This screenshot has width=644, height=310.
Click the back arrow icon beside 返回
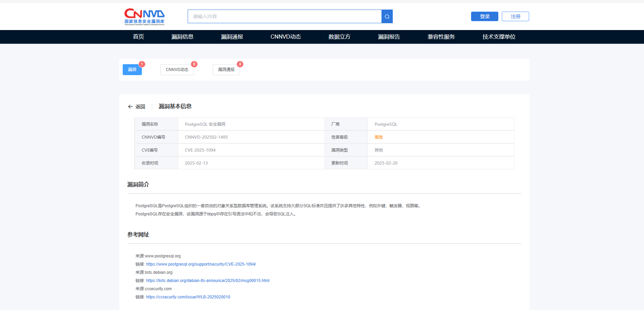(130, 107)
